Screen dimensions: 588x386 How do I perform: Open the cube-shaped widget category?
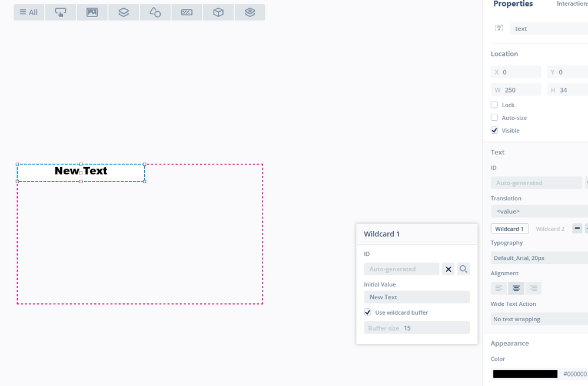coord(218,12)
